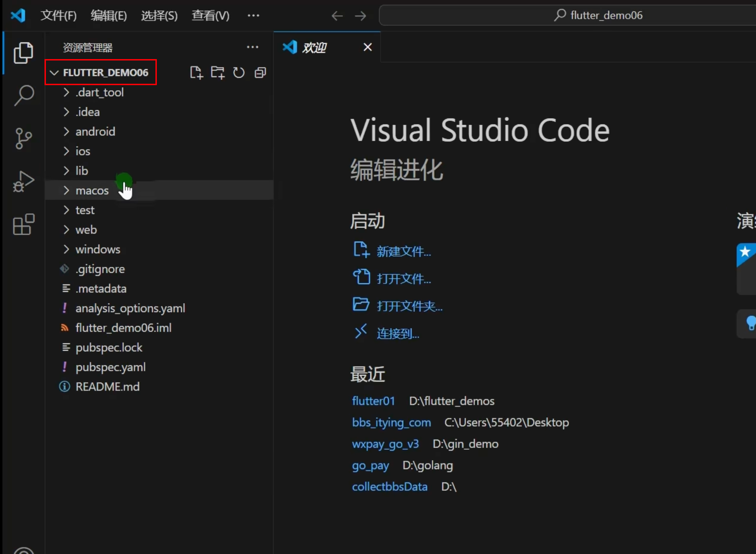The height and width of the screenshot is (554, 756).
Task: Go back with the left arrow
Action: pyautogui.click(x=337, y=16)
